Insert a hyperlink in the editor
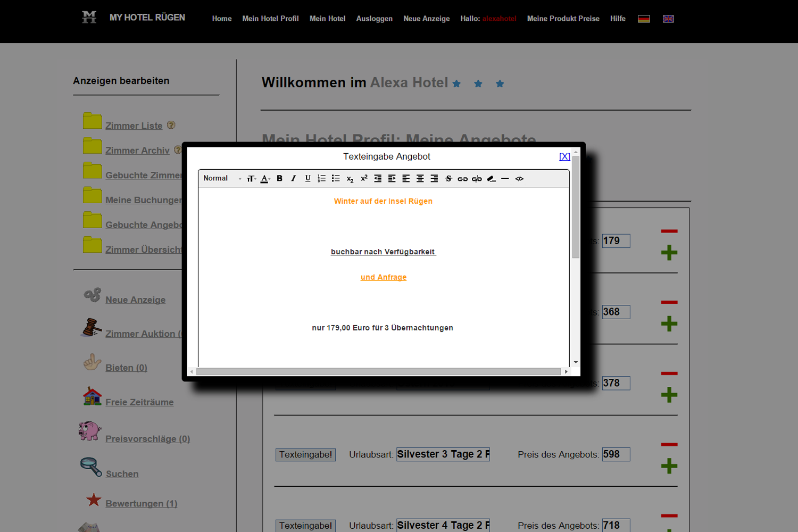 pos(462,179)
